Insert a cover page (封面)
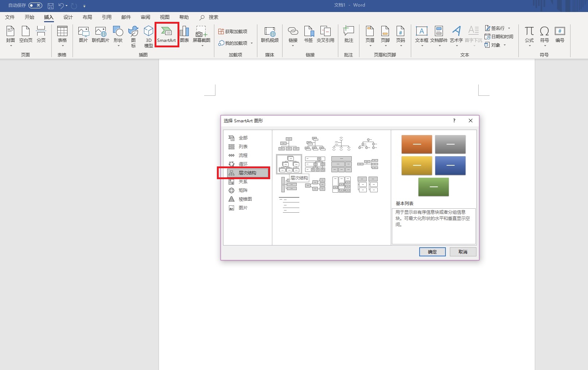This screenshot has width=588, height=370. [11, 36]
